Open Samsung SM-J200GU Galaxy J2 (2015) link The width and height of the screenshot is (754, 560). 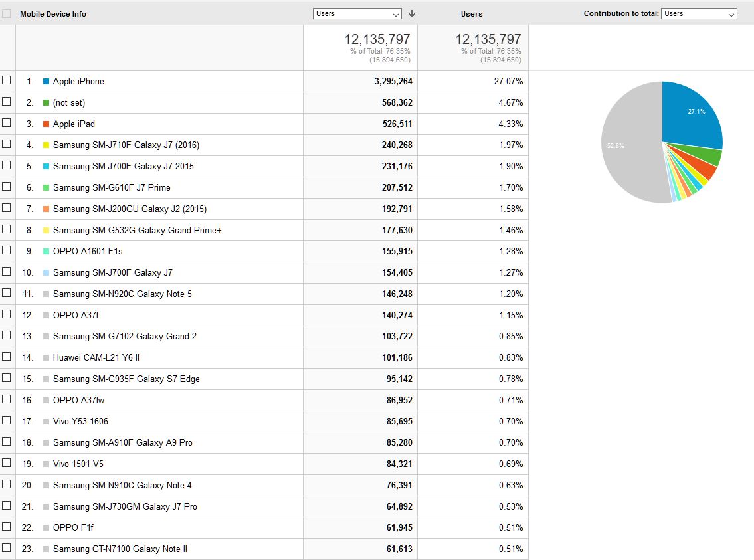[x=130, y=209]
